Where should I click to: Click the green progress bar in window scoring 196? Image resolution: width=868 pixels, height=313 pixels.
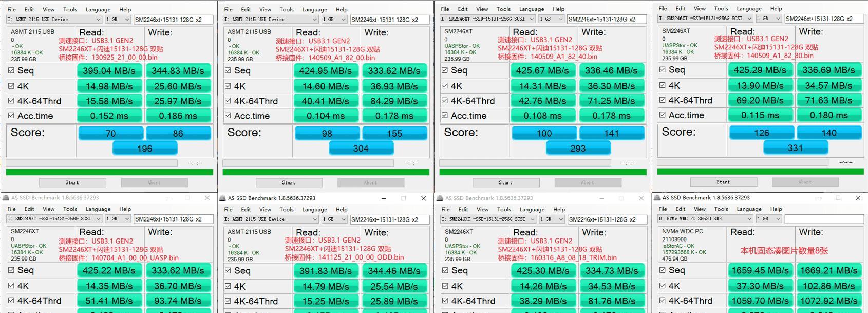point(109,172)
